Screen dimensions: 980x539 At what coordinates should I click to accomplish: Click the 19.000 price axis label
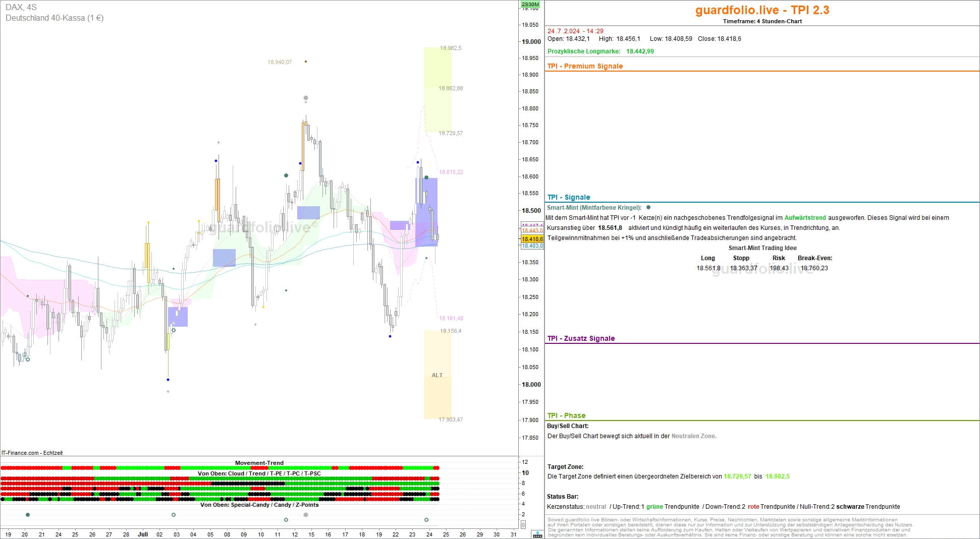point(531,42)
